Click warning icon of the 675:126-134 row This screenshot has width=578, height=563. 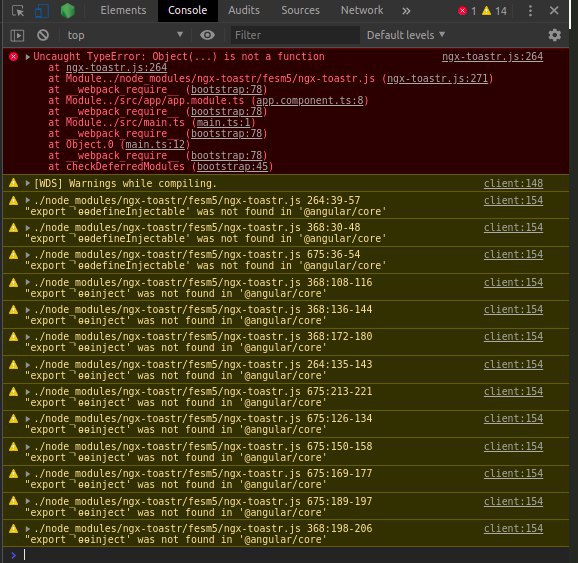coord(14,418)
